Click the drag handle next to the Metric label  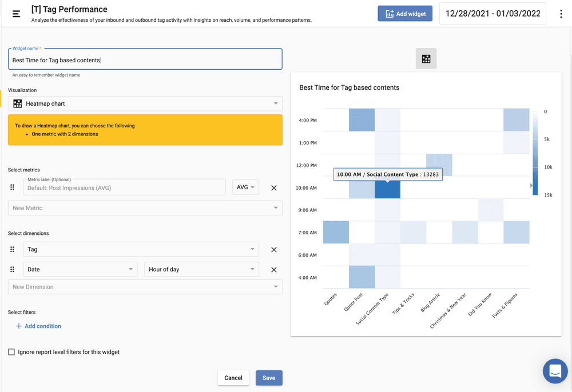pos(13,187)
